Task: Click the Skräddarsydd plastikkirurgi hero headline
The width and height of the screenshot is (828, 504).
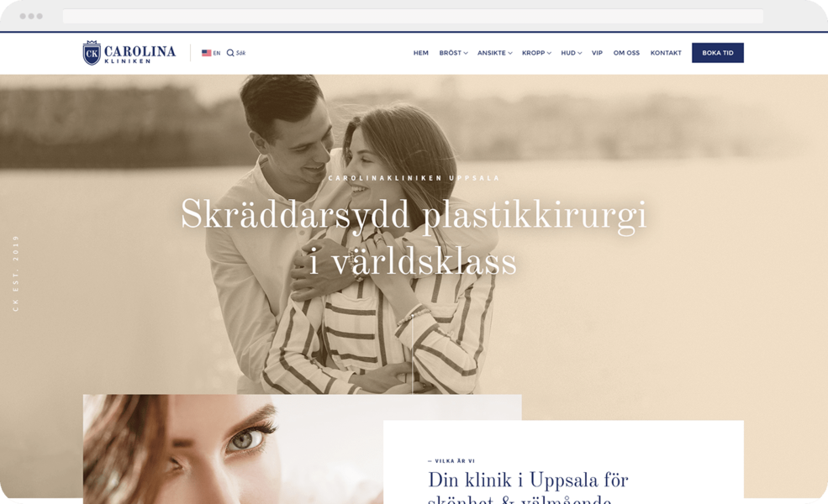Action: [x=414, y=237]
